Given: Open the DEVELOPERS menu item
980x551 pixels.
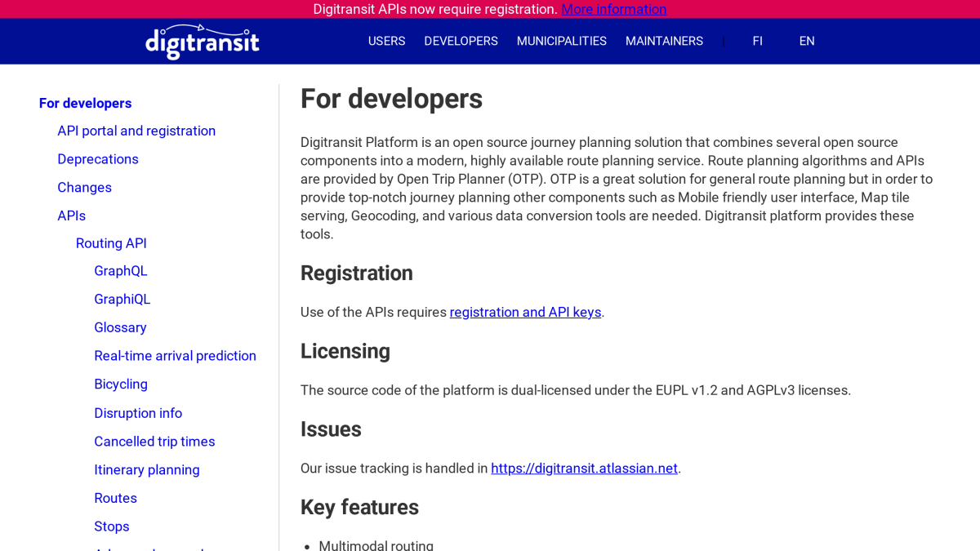Looking at the screenshot, I should [x=461, y=41].
